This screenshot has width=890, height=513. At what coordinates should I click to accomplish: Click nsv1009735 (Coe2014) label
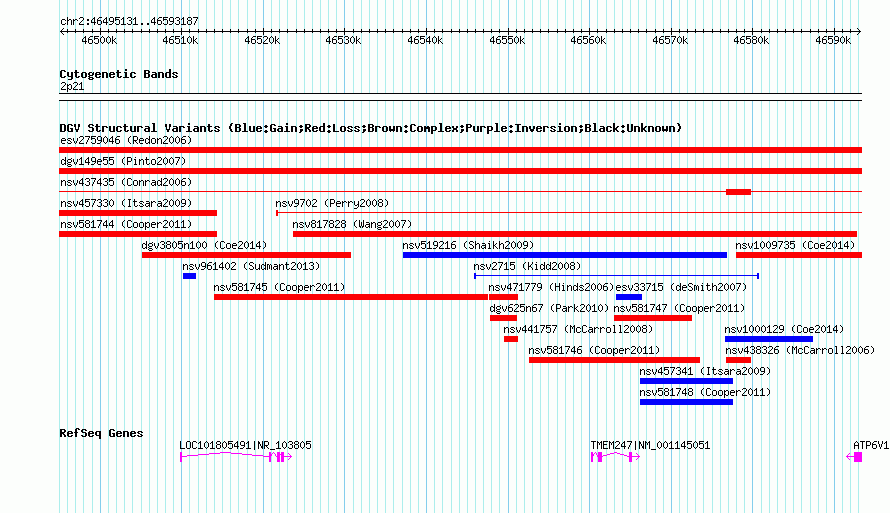(795, 245)
